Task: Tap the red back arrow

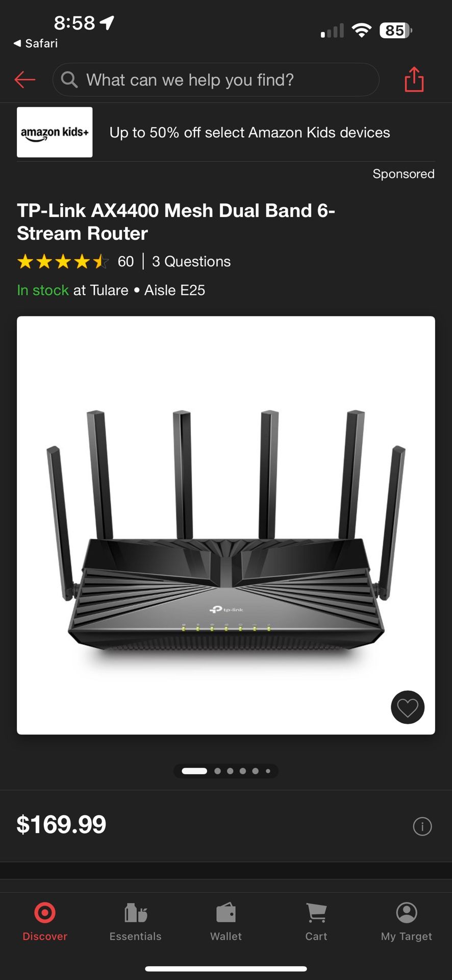Action: click(25, 80)
